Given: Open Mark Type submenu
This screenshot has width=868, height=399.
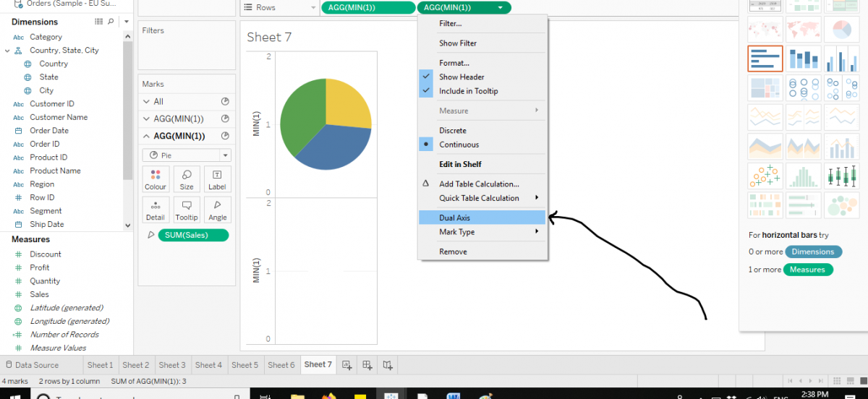Looking at the screenshot, I should pyautogui.click(x=482, y=232).
